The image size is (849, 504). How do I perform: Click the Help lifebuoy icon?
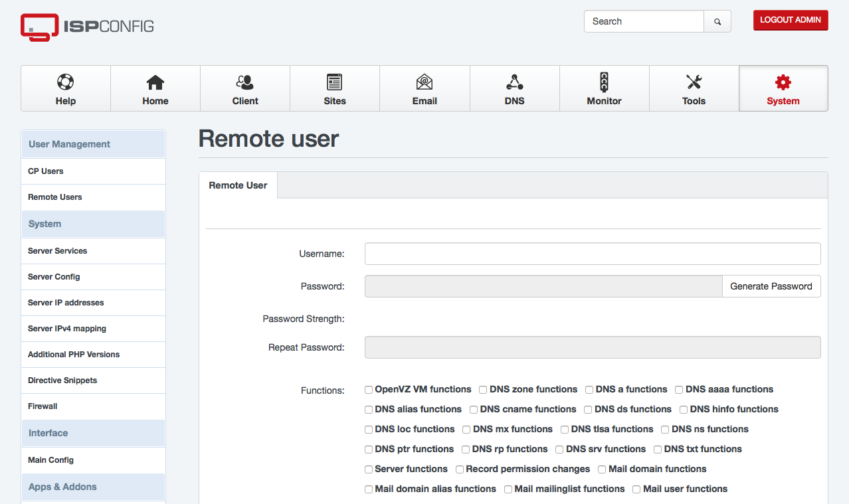coord(65,82)
